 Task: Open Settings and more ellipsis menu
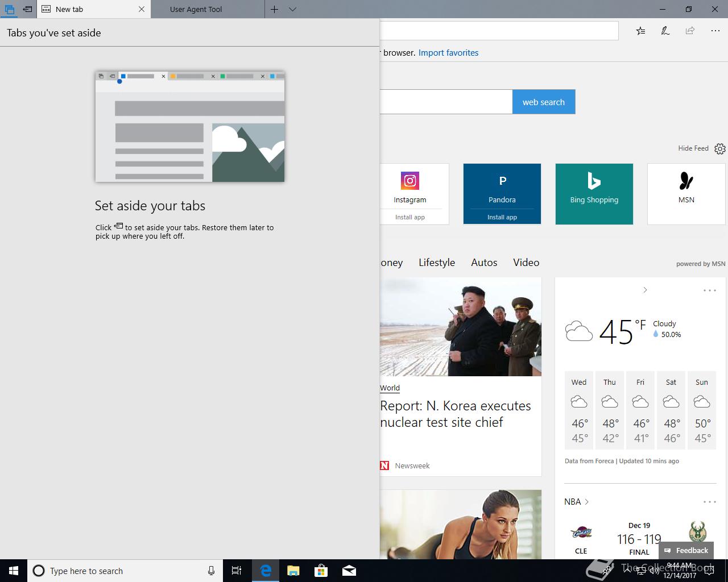(715, 31)
